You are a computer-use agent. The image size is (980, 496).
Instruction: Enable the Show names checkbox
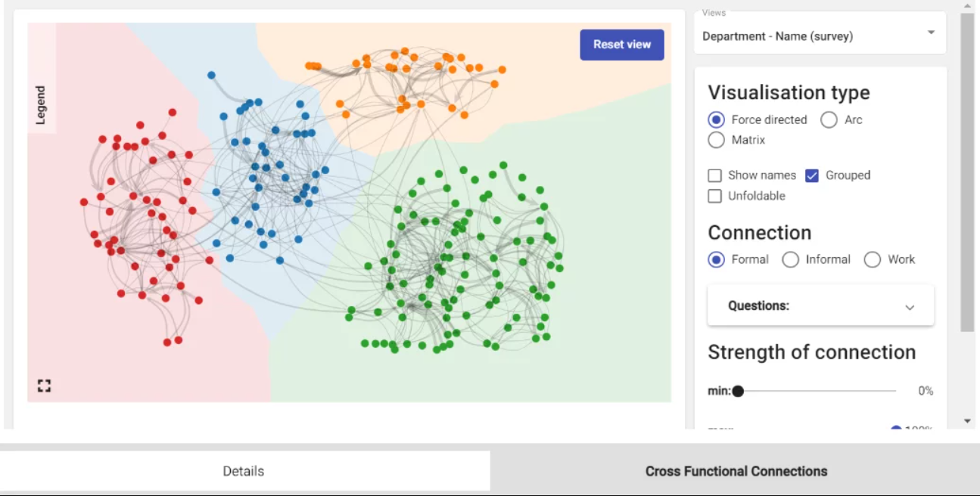click(714, 175)
